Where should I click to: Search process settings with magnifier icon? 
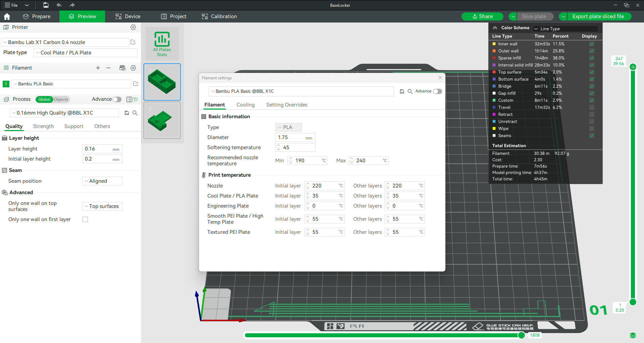(135, 113)
